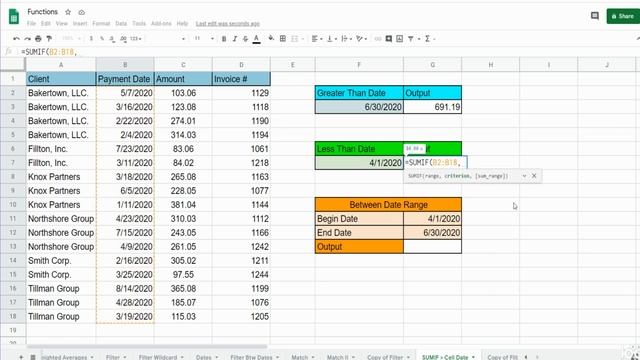Open horizontal align dropdown
Screen dimensions: 640x360
[x=317, y=39]
